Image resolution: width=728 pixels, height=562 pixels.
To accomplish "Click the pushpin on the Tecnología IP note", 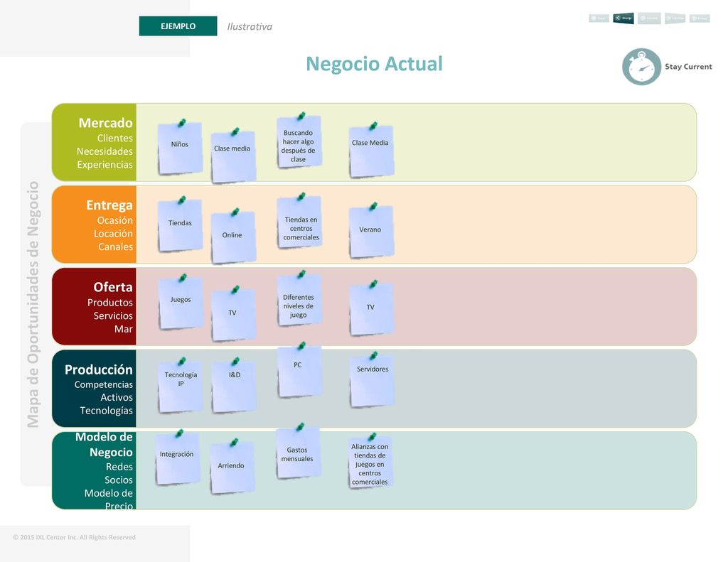I will [181, 361].
